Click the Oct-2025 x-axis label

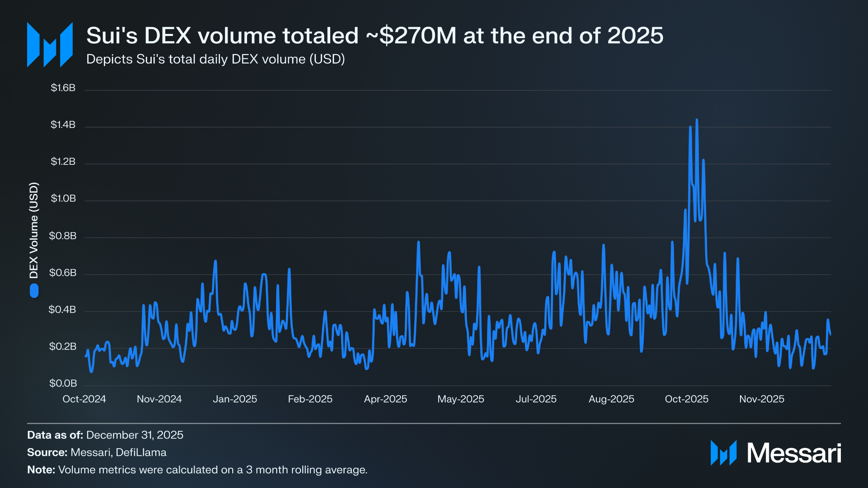pyautogui.click(x=687, y=399)
